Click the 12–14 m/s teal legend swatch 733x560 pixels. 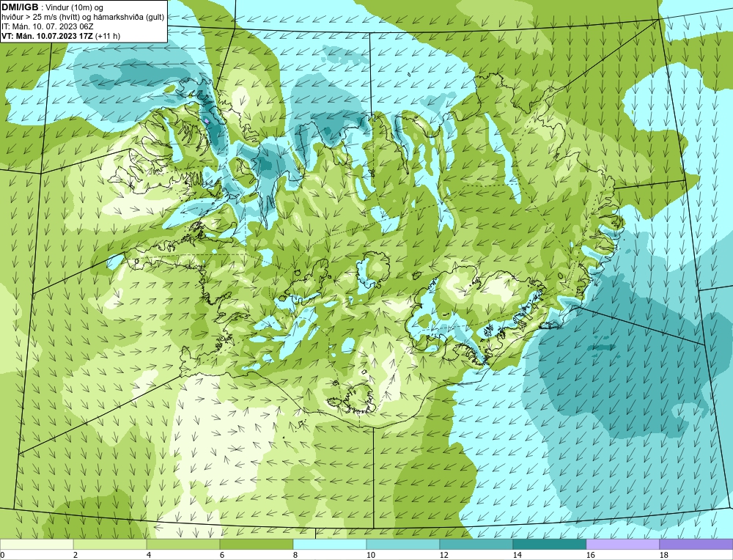[476, 545]
